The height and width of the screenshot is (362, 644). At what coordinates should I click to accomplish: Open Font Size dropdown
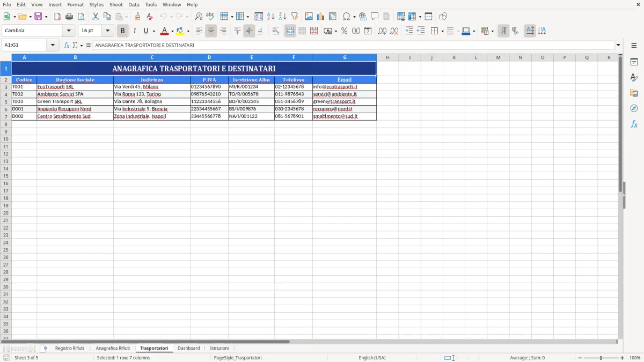point(107,31)
